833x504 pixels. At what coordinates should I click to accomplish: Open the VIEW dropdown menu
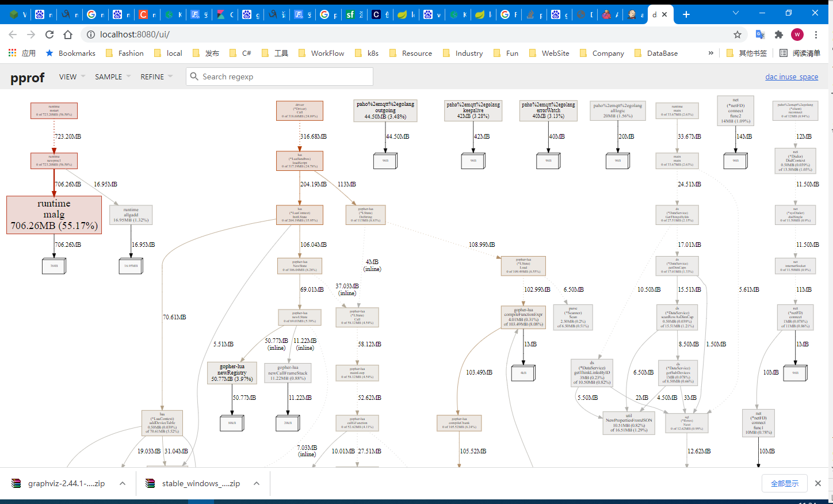coord(72,77)
